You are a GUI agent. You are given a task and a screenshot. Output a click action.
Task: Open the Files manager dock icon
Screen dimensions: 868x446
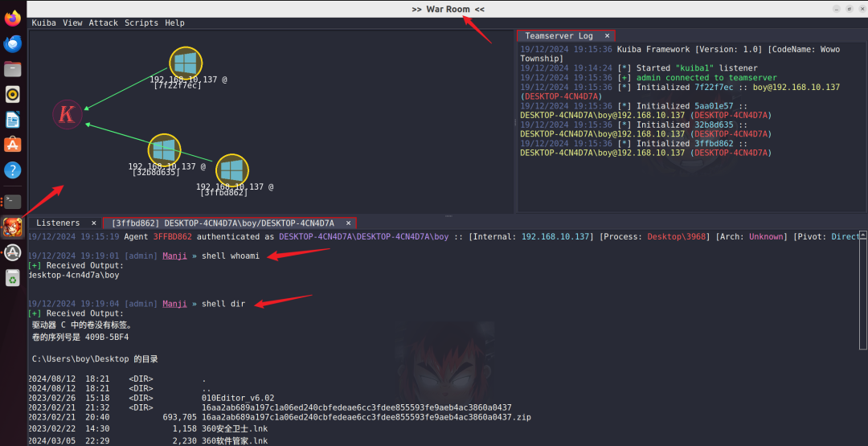click(x=13, y=68)
